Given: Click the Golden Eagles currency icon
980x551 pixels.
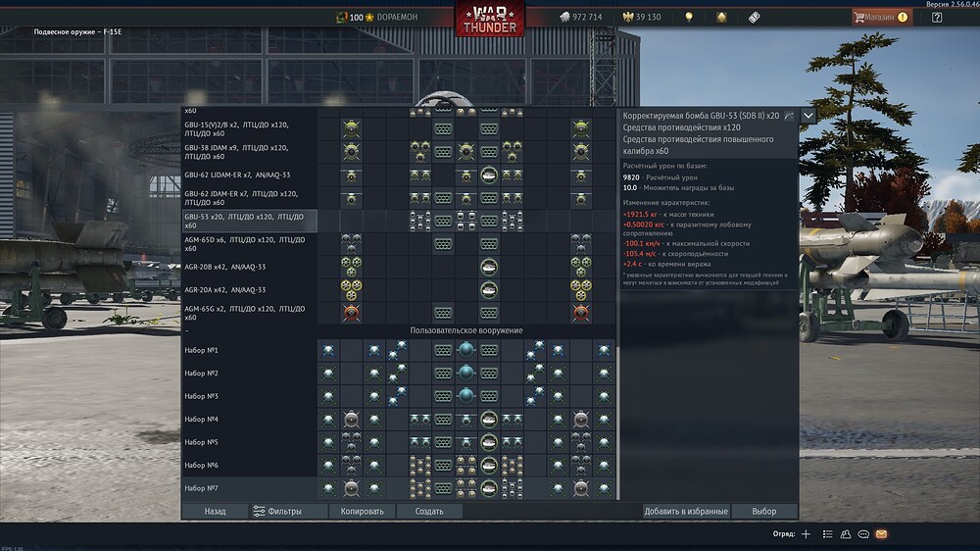Looking at the screenshot, I should [x=628, y=17].
